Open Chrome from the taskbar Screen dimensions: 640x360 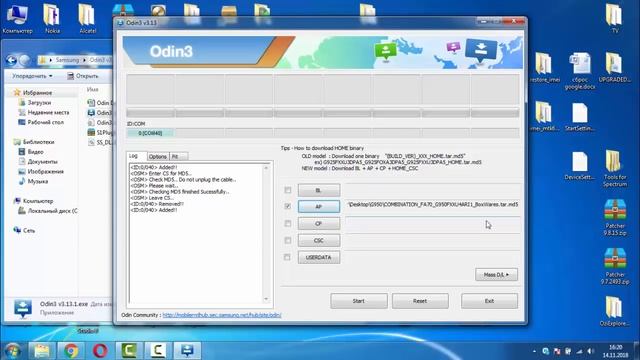[x=71, y=351]
